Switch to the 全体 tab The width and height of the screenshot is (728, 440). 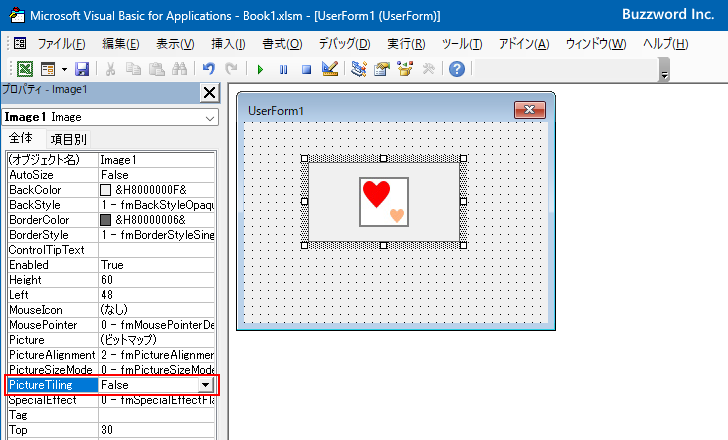(x=21, y=138)
